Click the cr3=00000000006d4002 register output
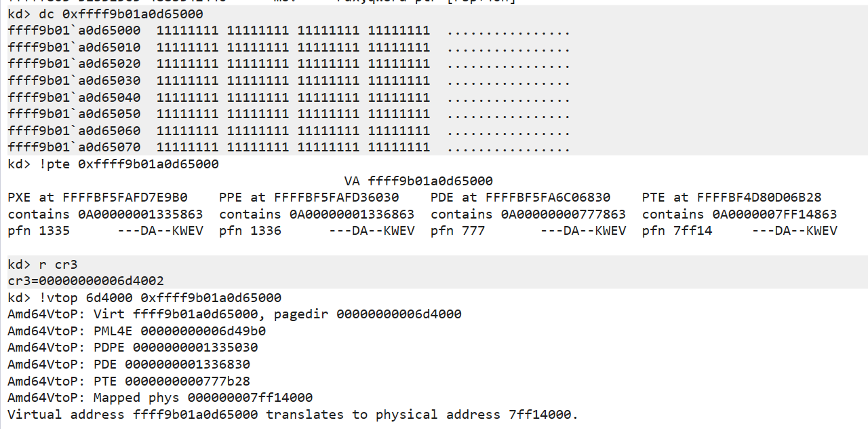Screen dimensions: 868x429 point(86,281)
